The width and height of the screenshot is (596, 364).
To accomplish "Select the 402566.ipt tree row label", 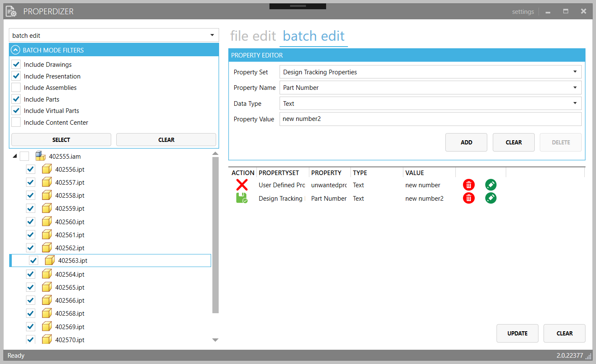I will tap(70, 300).
